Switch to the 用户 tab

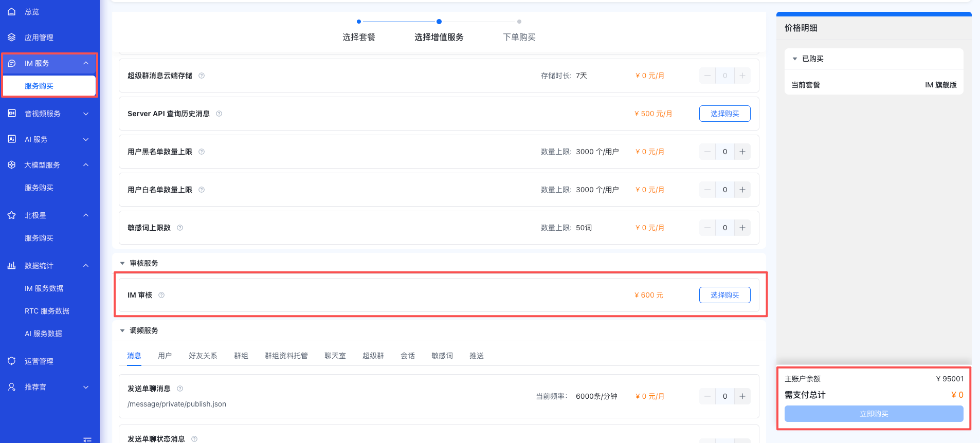coord(165,356)
